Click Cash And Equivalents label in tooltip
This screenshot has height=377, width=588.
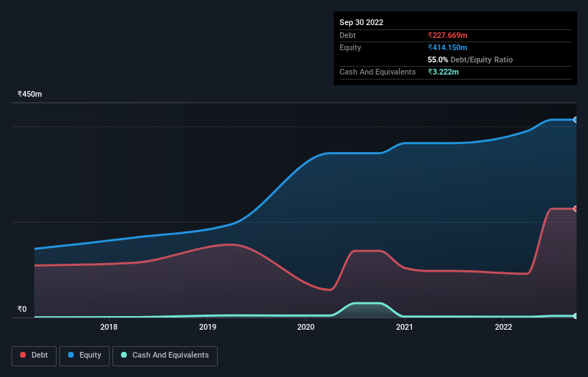point(377,72)
